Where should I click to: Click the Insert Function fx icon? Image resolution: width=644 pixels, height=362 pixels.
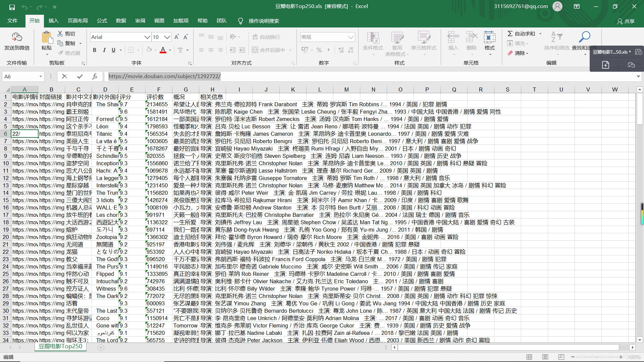[x=95, y=76]
